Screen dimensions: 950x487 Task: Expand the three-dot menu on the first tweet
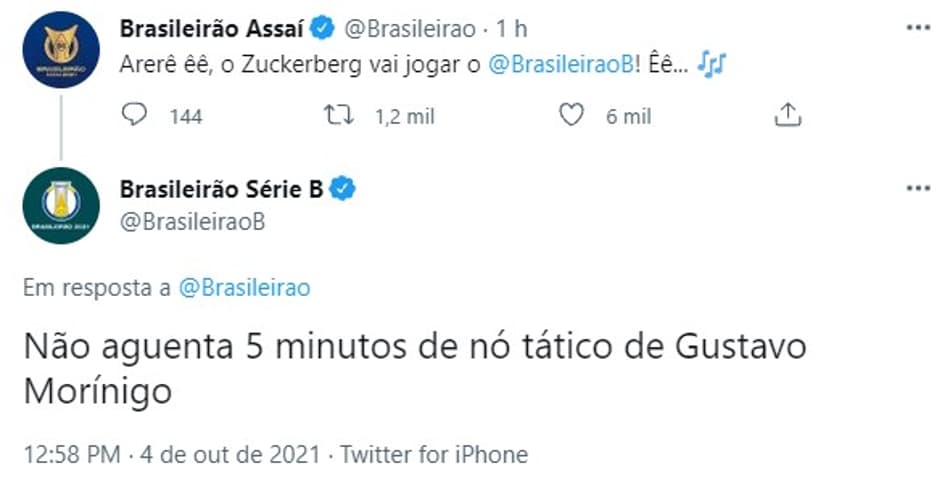coord(918,28)
